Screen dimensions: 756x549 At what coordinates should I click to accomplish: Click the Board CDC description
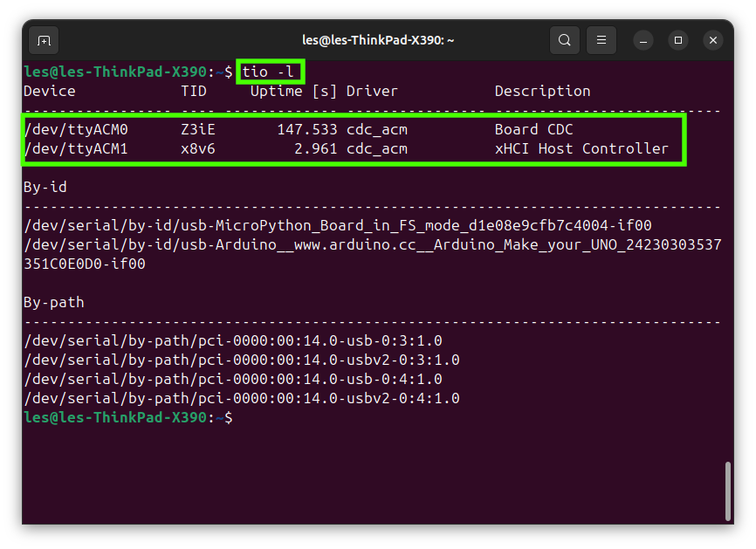coord(533,129)
